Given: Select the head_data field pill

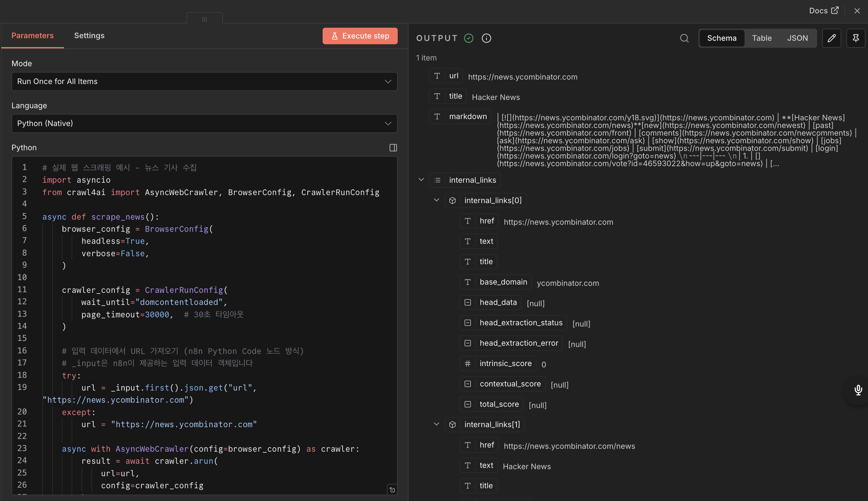Looking at the screenshot, I should [x=490, y=302].
